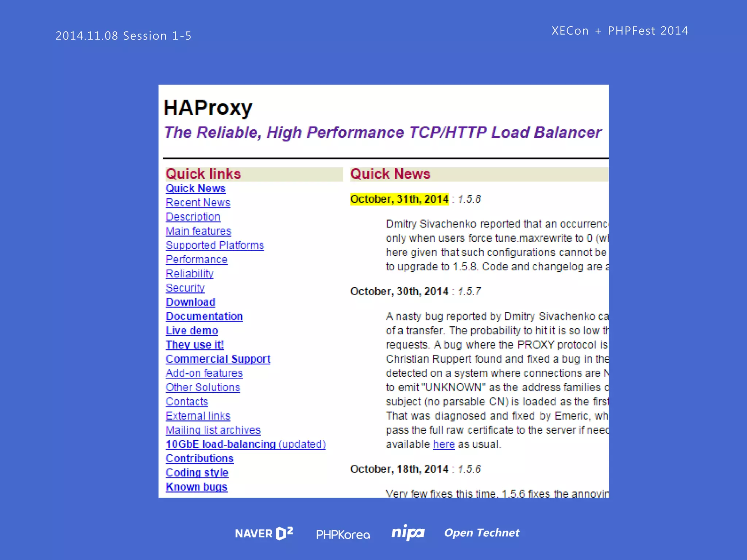
Task: Click the Performance link
Action: pyautogui.click(x=196, y=260)
